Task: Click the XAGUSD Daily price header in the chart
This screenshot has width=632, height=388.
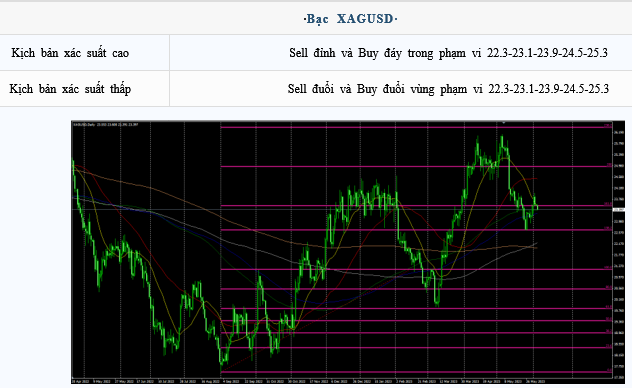Action: coord(106,124)
